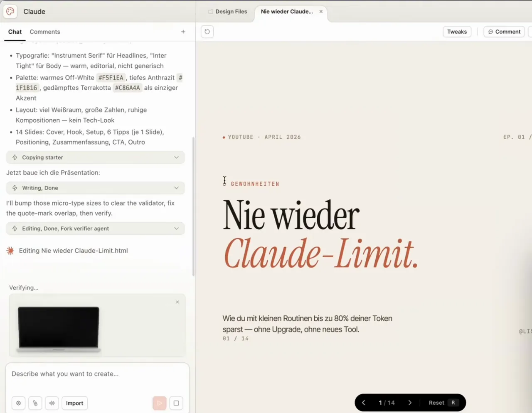Click the GEWOHNHEITEN label on the slide
Screen dimensions: 532x413
255,184
